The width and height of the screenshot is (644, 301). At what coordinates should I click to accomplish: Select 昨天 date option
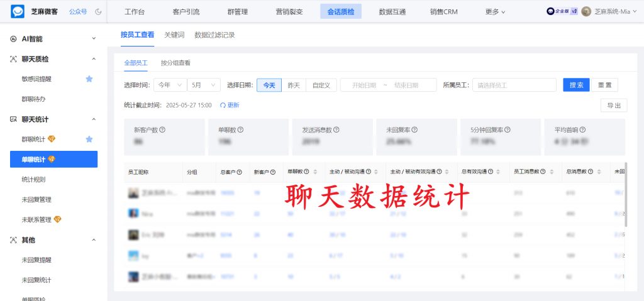click(x=294, y=85)
